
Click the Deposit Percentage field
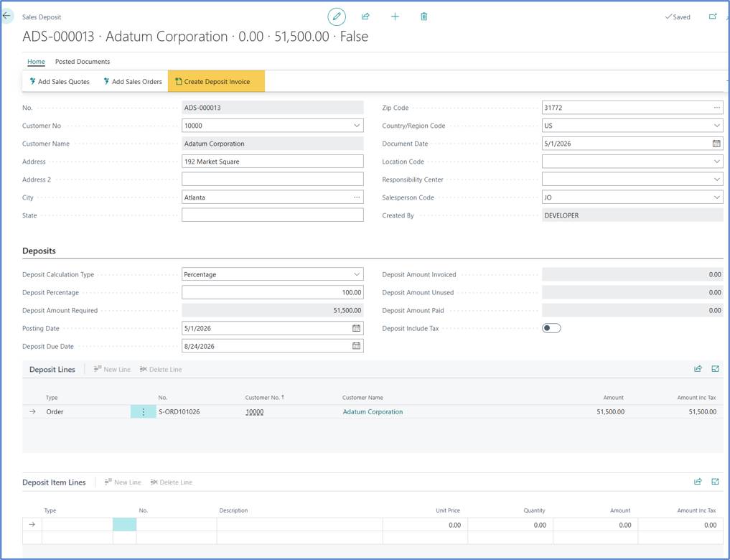point(272,292)
